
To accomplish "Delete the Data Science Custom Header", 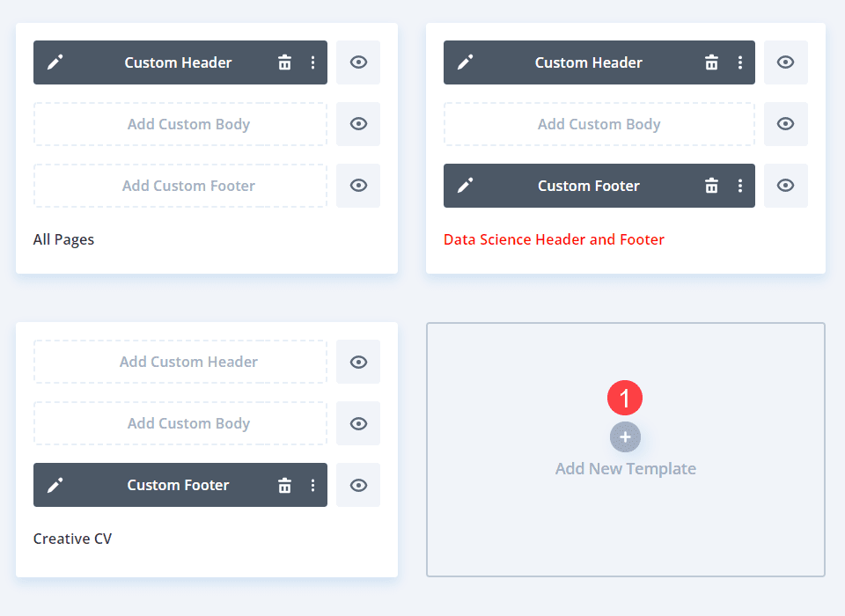I will [711, 62].
